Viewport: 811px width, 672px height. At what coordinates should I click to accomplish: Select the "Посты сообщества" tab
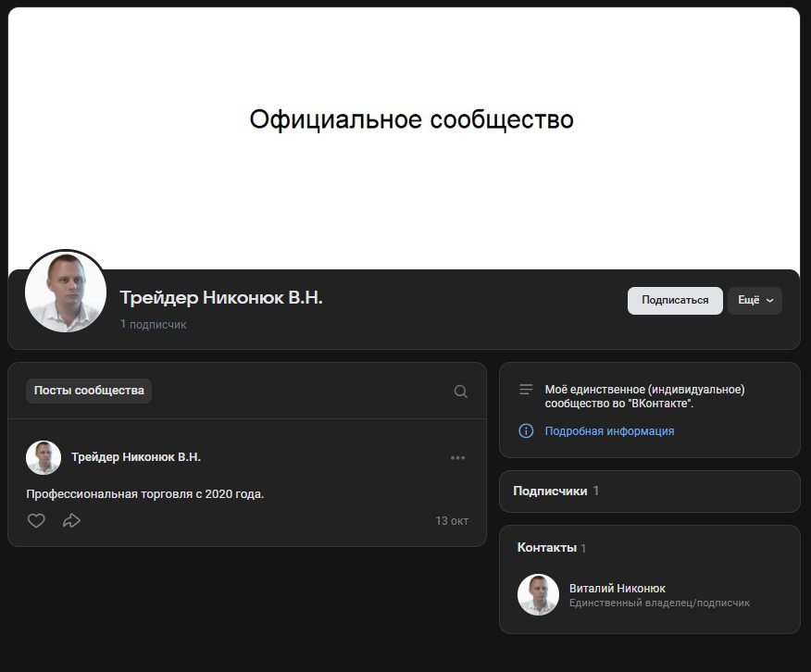(89, 391)
